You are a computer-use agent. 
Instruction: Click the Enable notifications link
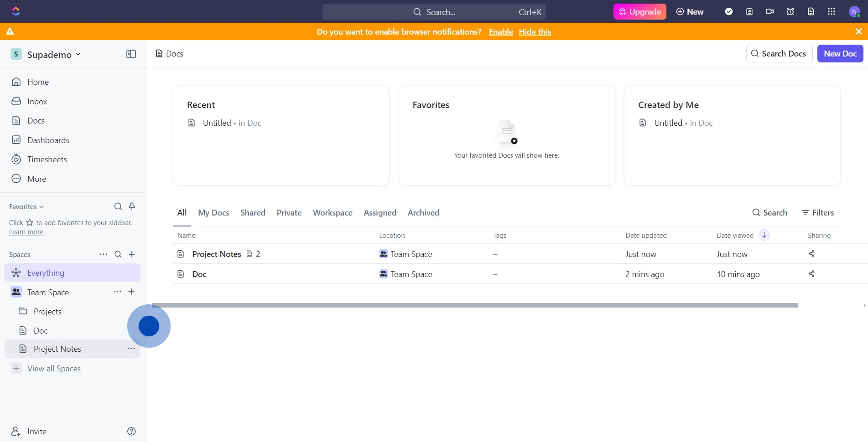click(x=501, y=32)
